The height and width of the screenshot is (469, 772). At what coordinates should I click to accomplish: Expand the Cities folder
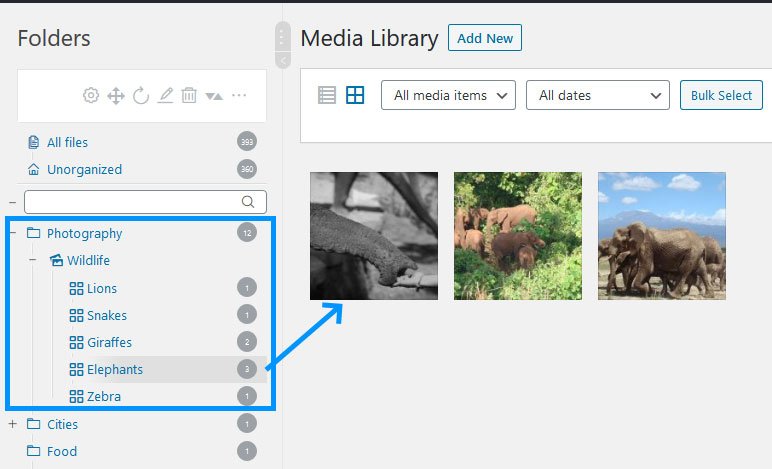click(x=12, y=424)
